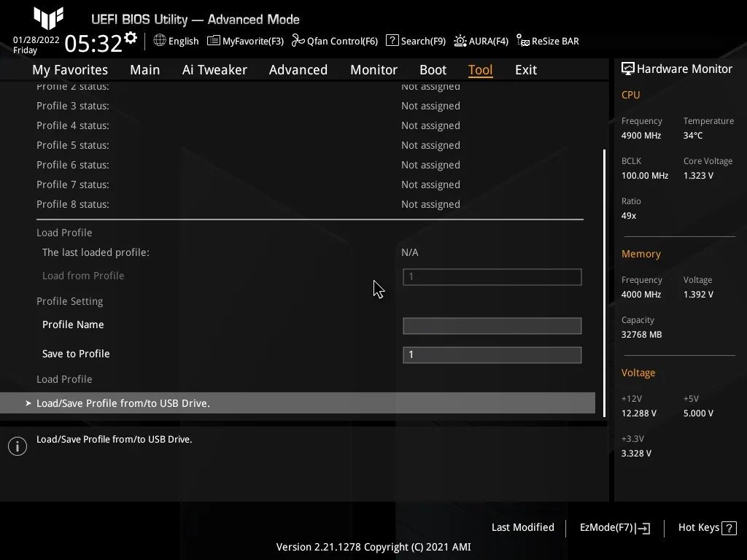The image size is (747, 560).
Task: Click the EzMode exit arrow icon
Action: (643, 528)
